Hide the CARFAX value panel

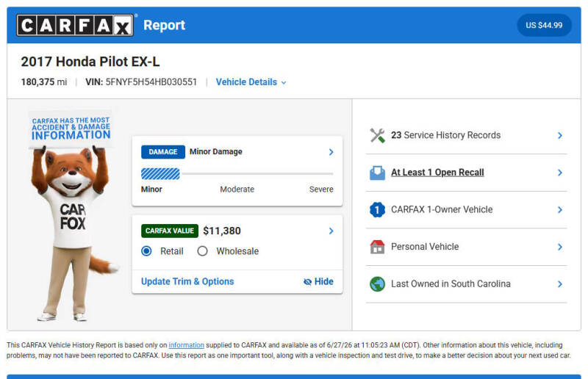(318, 281)
